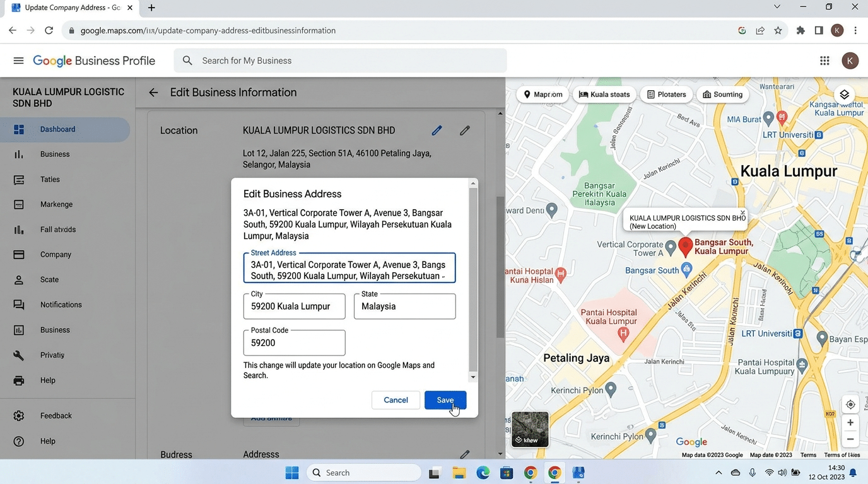Click the taskbar Search box

click(x=364, y=473)
